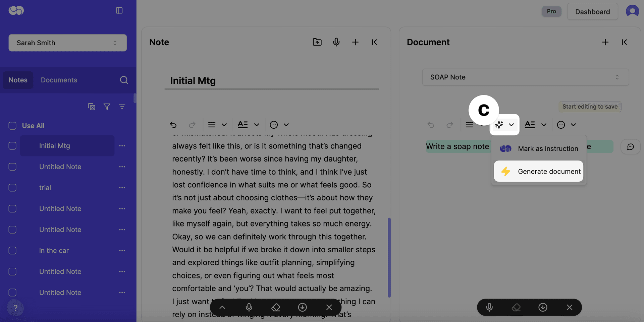Image resolution: width=644 pixels, height=322 pixels.
Task: Add a new note with the plus icon
Action: pyautogui.click(x=355, y=42)
